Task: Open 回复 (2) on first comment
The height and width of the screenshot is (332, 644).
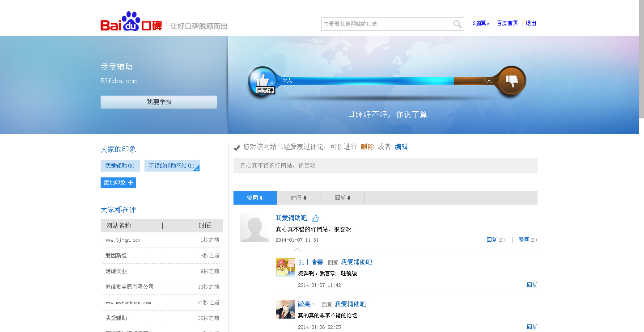Action: coord(495,240)
